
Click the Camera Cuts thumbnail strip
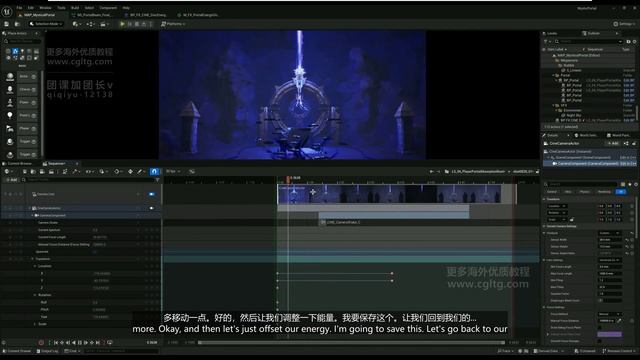[x=389, y=194]
